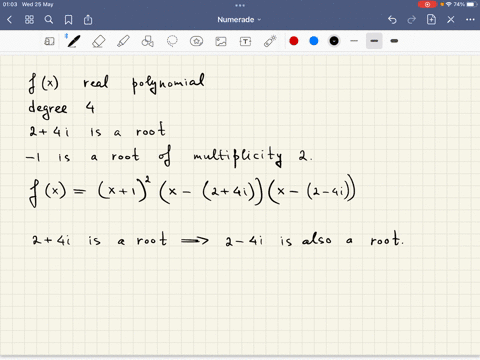This screenshot has width=480, height=360.
Task: Go back using the back arrow
Action: (x=9, y=20)
